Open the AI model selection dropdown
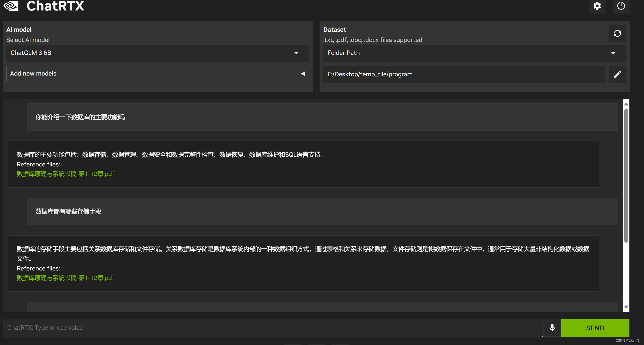This screenshot has width=644, height=345. click(x=296, y=53)
